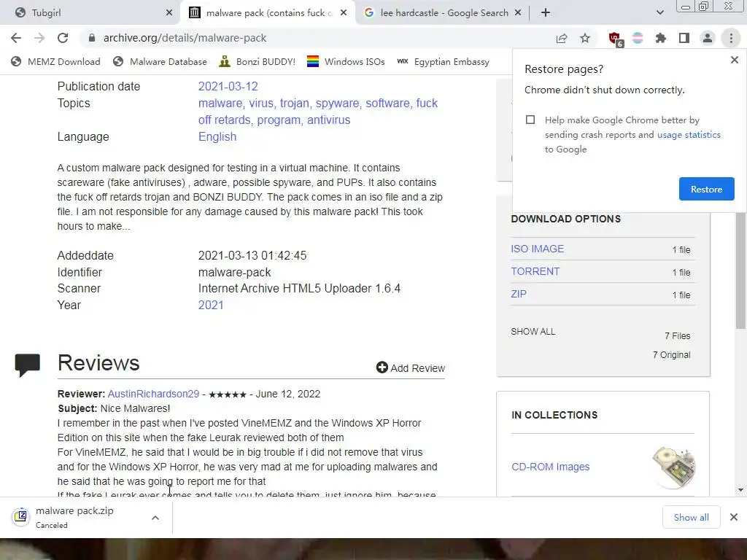The width and height of the screenshot is (747, 560).
Task: Download the TORRENT option
Action: click(535, 271)
